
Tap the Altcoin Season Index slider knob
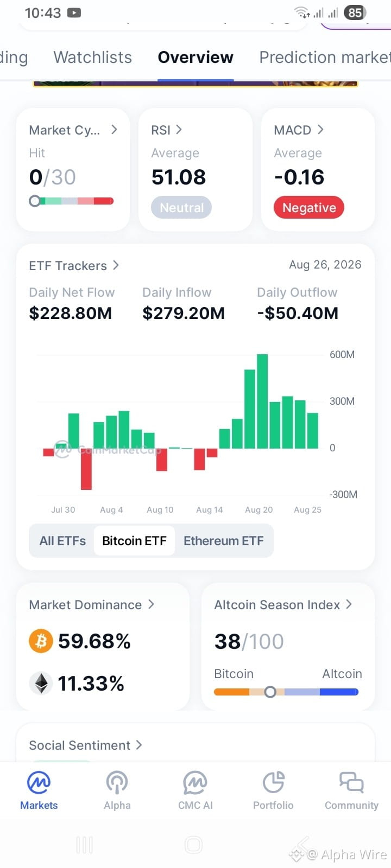270,692
